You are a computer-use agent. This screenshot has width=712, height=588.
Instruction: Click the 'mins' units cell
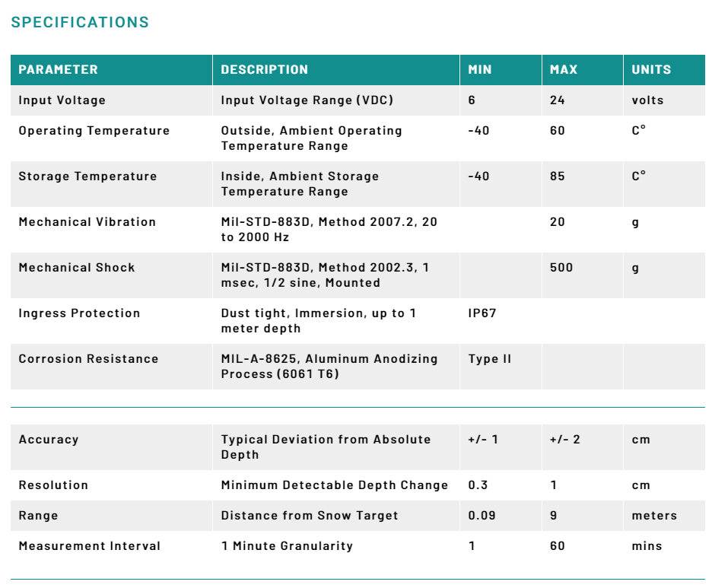pos(647,546)
